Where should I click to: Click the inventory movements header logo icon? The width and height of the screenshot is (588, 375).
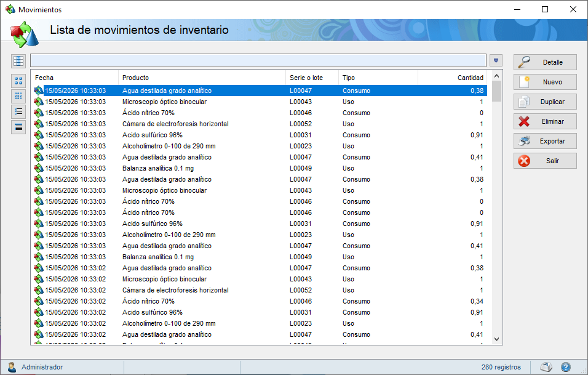pyautogui.click(x=24, y=34)
